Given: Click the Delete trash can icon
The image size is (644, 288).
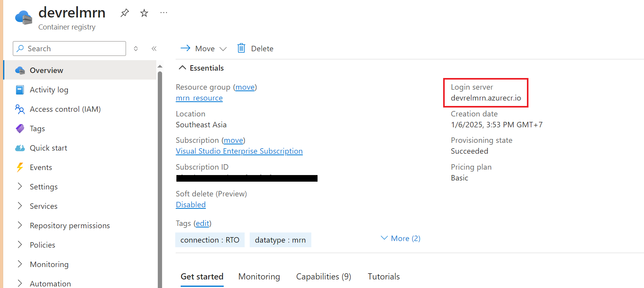Looking at the screenshot, I should (x=241, y=48).
